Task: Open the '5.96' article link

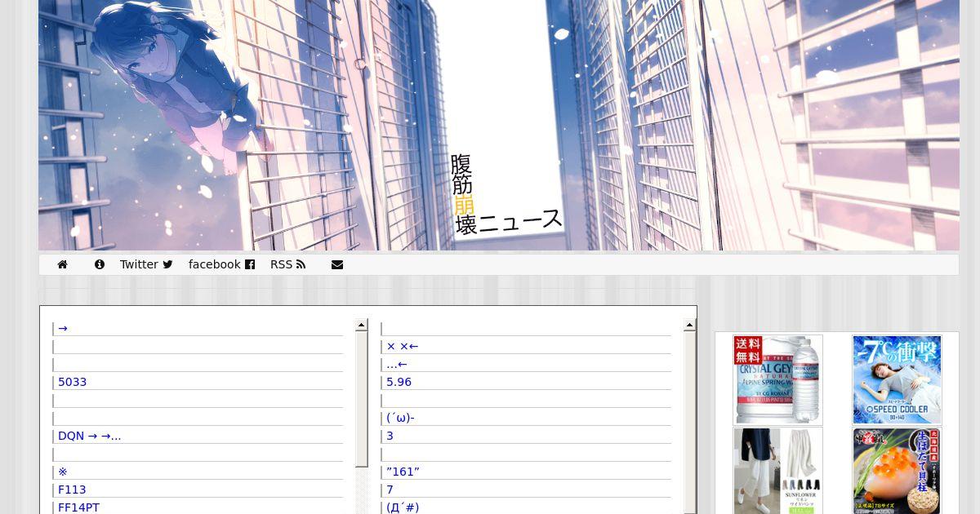Action: [399, 382]
